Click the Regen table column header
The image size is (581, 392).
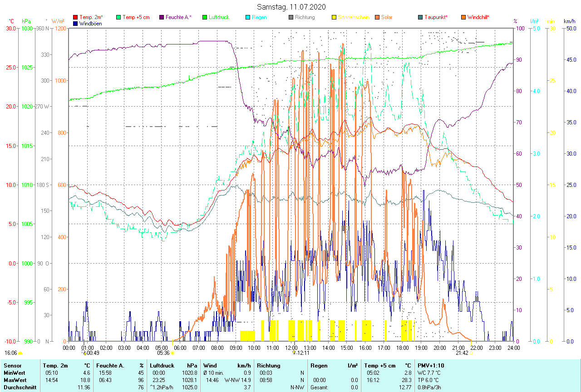tap(319, 365)
